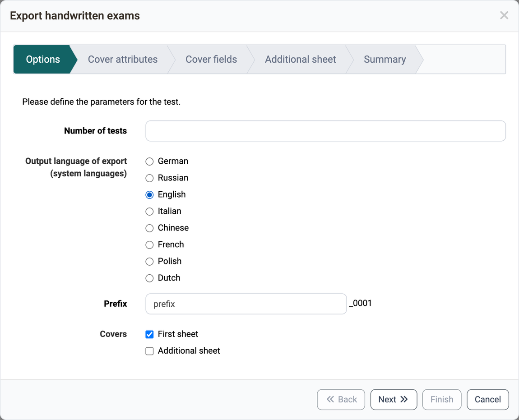Viewport: 519px width, 420px height.
Task: Cancel the export wizard
Action: pos(487,400)
